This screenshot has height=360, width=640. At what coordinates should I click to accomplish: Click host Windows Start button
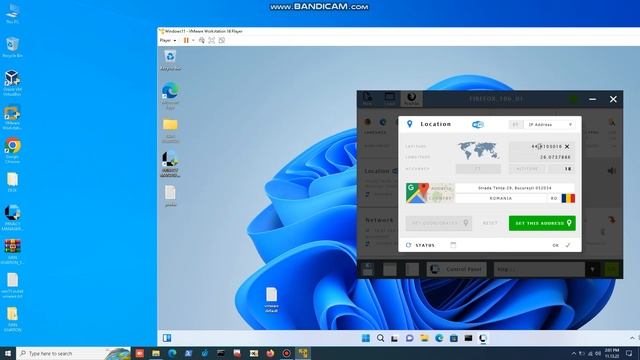pos(8,353)
